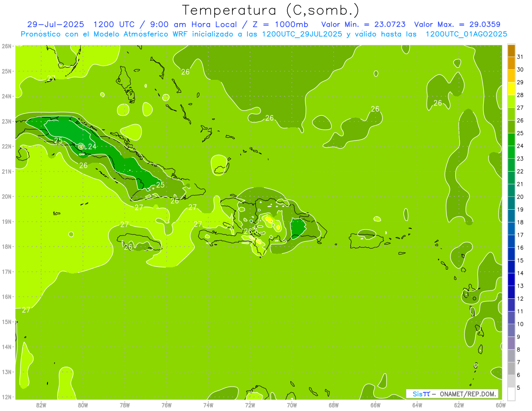Click the "19N" latitude axis label
532x411 pixels.
[6, 222]
